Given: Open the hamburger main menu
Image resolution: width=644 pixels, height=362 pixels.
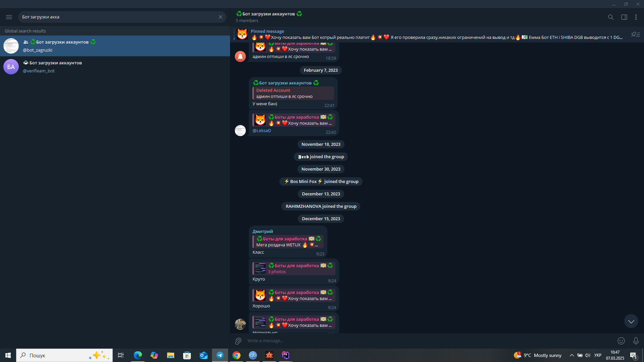Looking at the screenshot, I should pos(9,17).
